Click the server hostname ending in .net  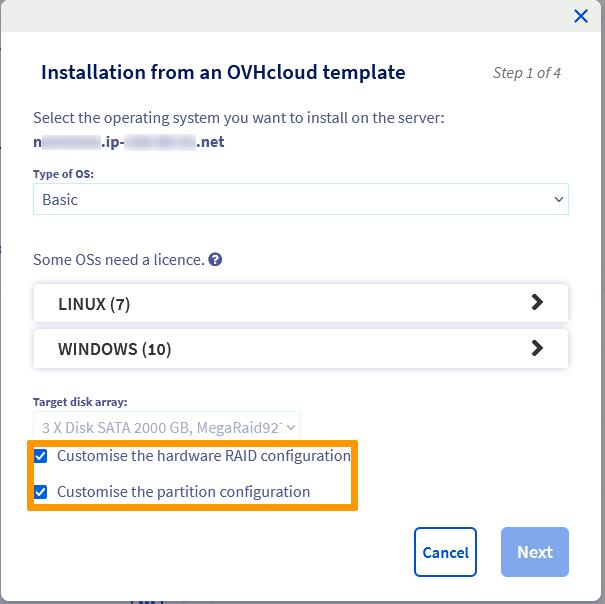(128, 142)
